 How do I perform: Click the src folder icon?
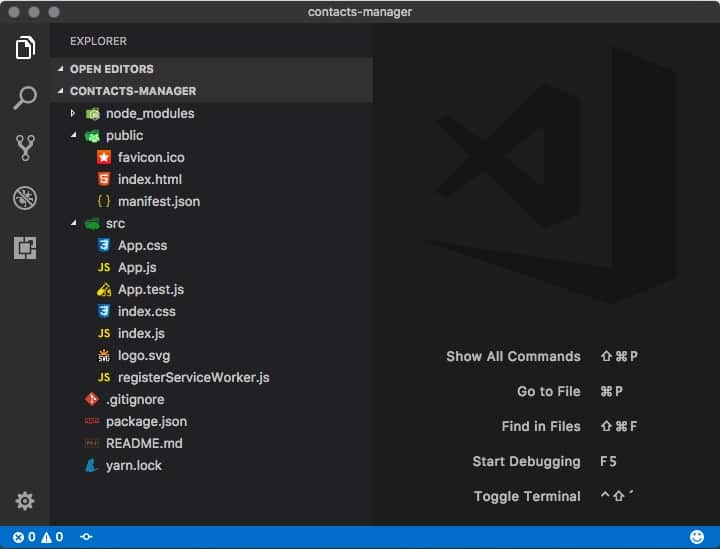tap(92, 224)
